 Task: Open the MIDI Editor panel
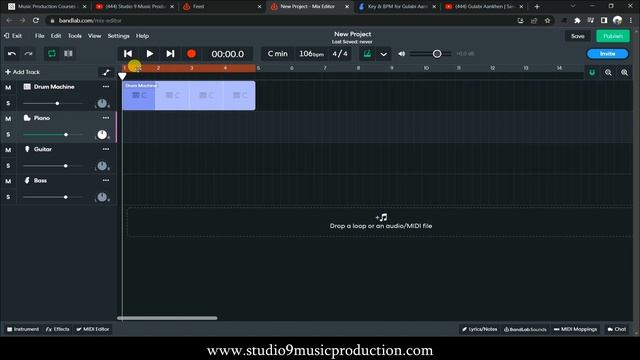pyautogui.click(x=93, y=329)
